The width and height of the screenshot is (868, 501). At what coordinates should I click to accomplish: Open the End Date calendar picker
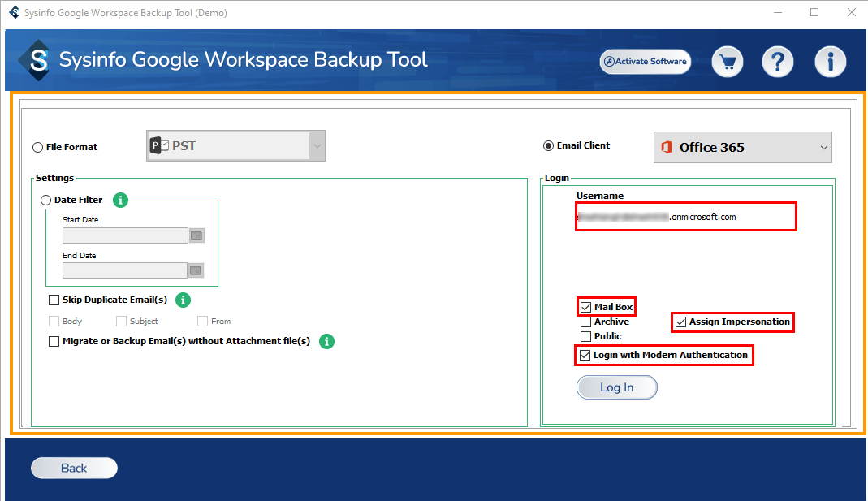(x=196, y=270)
